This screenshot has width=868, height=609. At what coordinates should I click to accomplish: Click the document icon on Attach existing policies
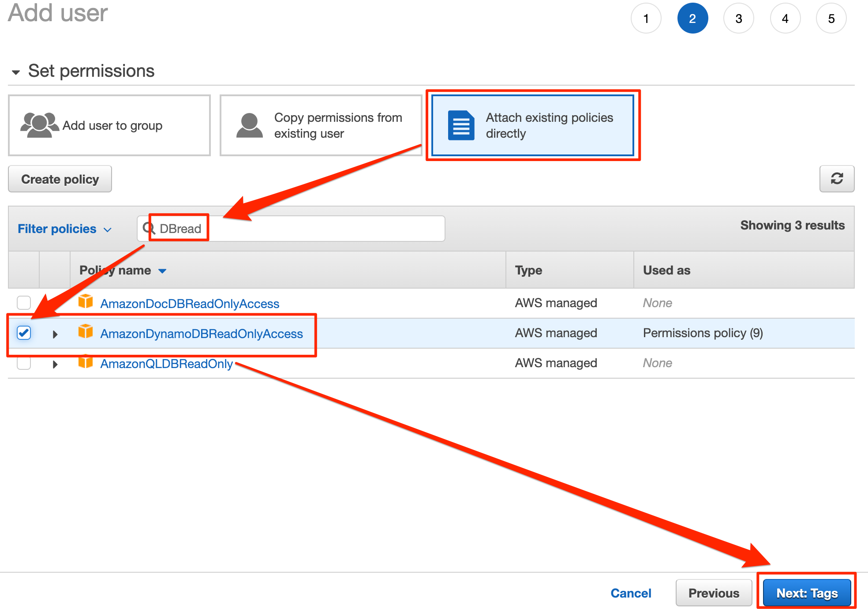pos(461,125)
